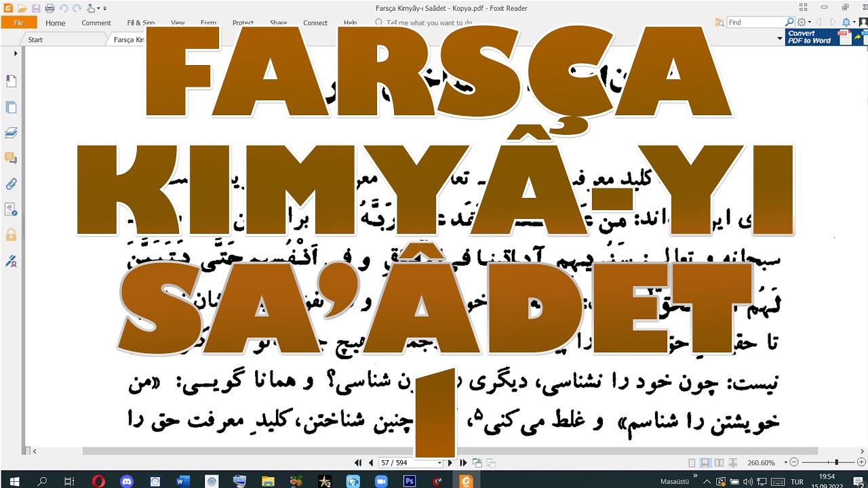
Task: Select Single Page view mode
Action: 692,463
